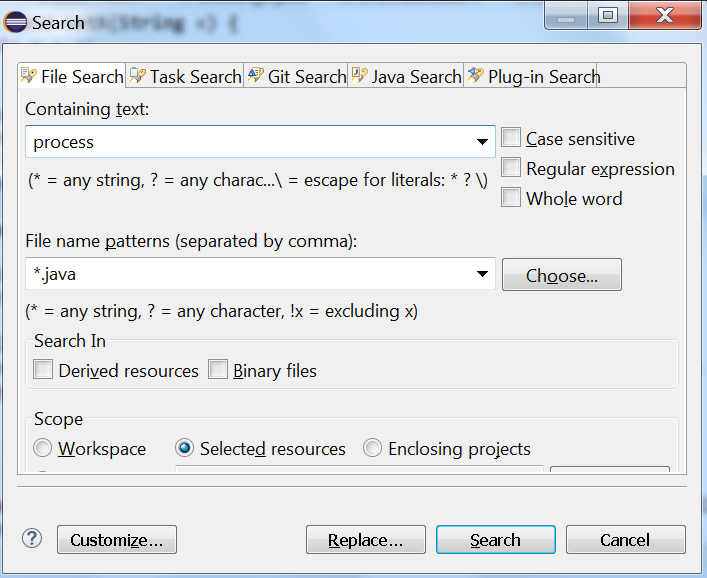Expand the Containing text dropdown arrow
707x578 pixels.
[x=483, y=142]
